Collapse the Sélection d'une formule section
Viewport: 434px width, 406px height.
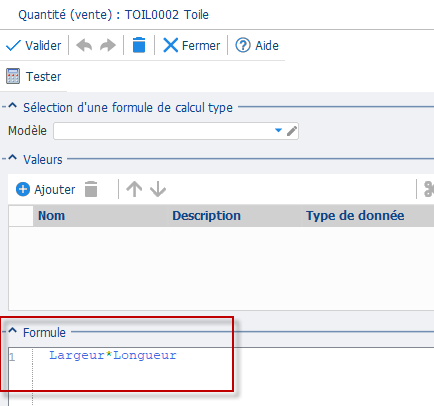12,106
